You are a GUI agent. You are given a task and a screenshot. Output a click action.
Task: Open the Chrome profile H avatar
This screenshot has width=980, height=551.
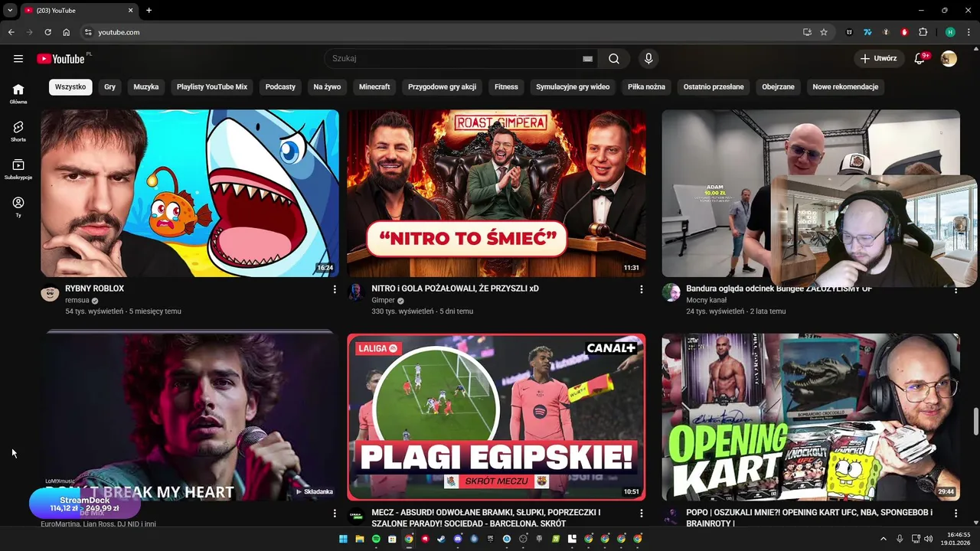[950, 32]
